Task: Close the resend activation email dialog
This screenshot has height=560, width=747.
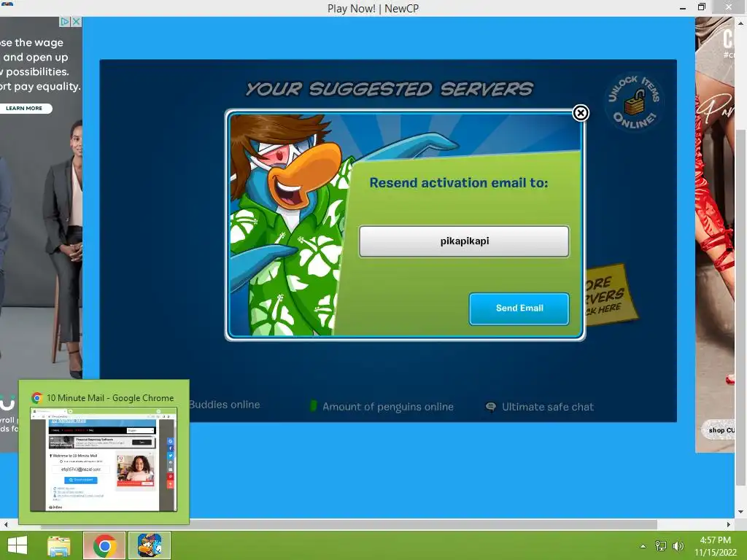Action: click(x=580, y=113)
